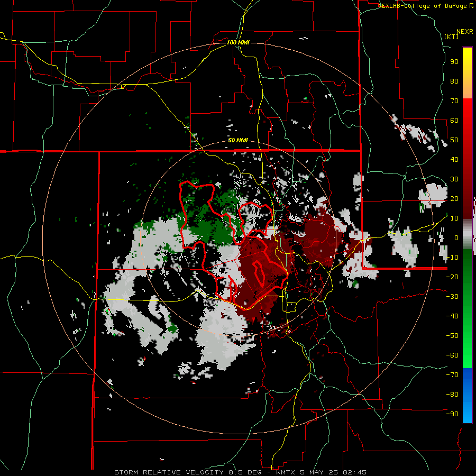Click the 80 value on velocity scale
Screen dimensions: 476x476
click(454, 81)
